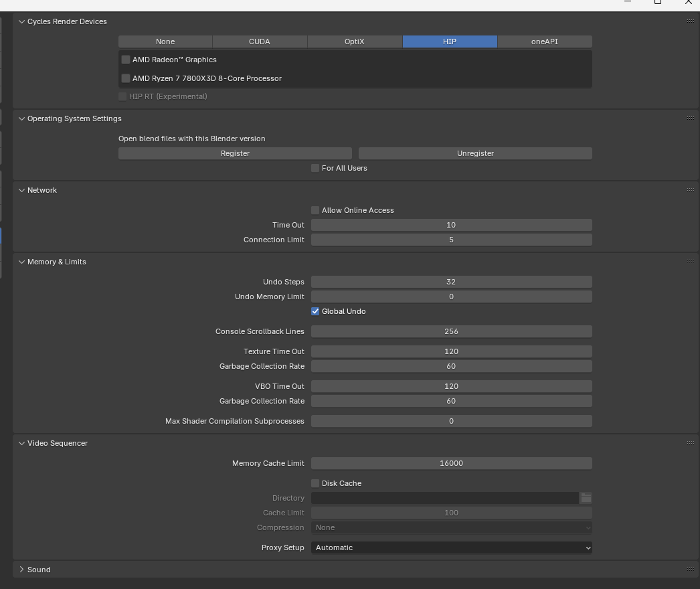700x589 pixels.
Task: Click the VBO Time Out field
Action: (451, 386)
